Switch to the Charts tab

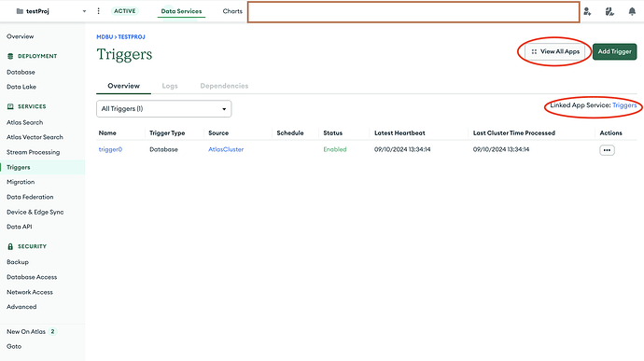232,11
